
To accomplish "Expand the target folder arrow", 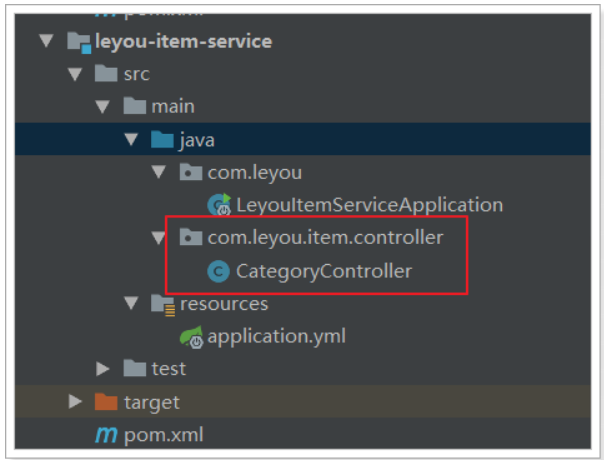I will 75,401.
